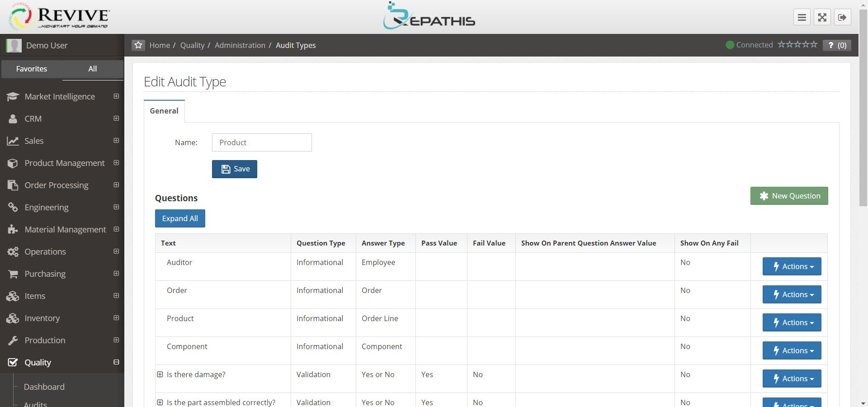Click the Audit Types breadcrumb text

[x=296, y=45]
